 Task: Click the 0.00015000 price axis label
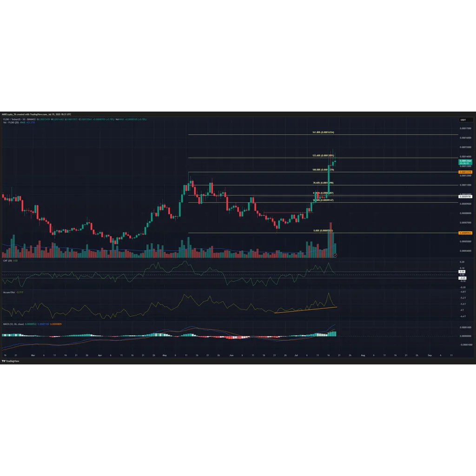[465, 147]
